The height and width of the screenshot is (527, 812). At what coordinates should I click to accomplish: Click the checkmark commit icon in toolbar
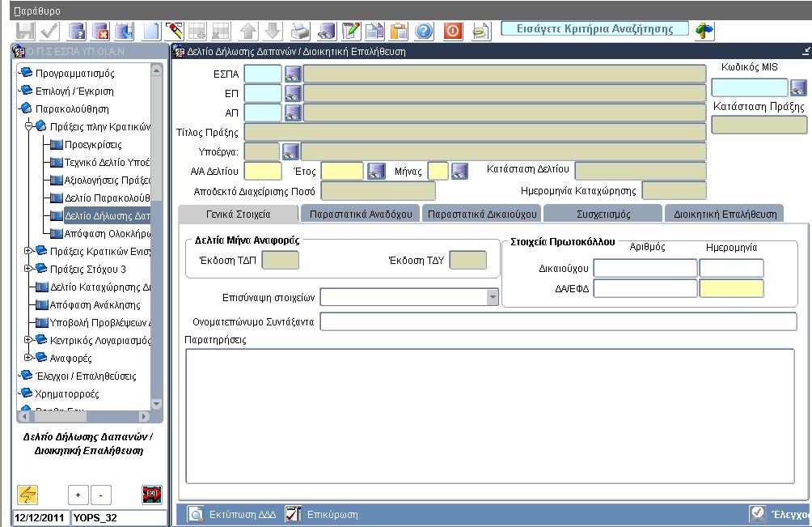50,32
